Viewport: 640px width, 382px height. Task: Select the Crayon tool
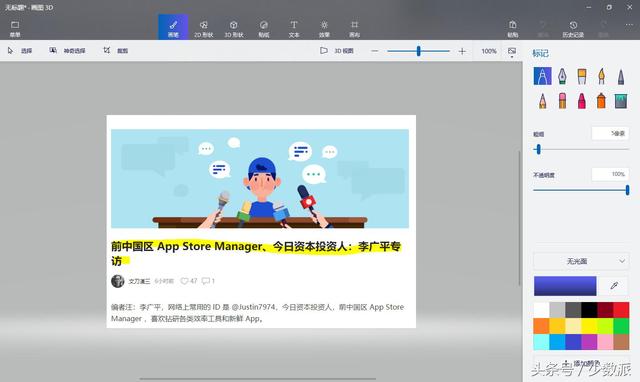coord(582,100)
